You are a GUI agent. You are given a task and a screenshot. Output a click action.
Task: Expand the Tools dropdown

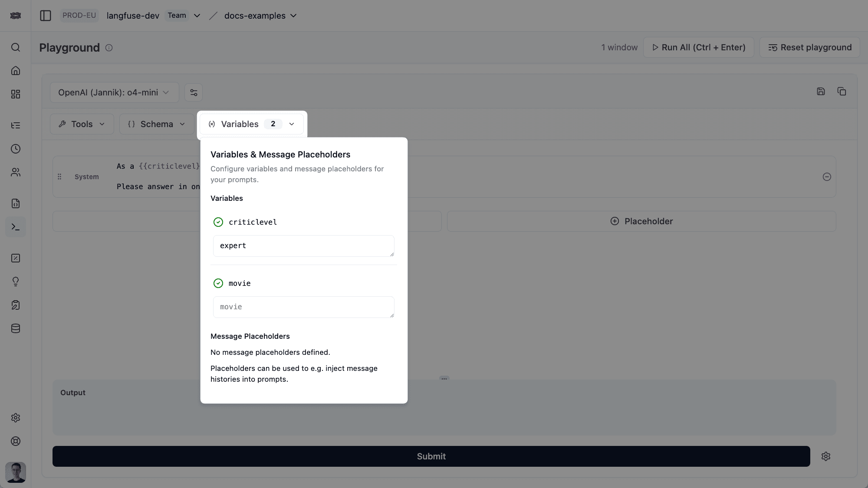click(x=82, y=124)
